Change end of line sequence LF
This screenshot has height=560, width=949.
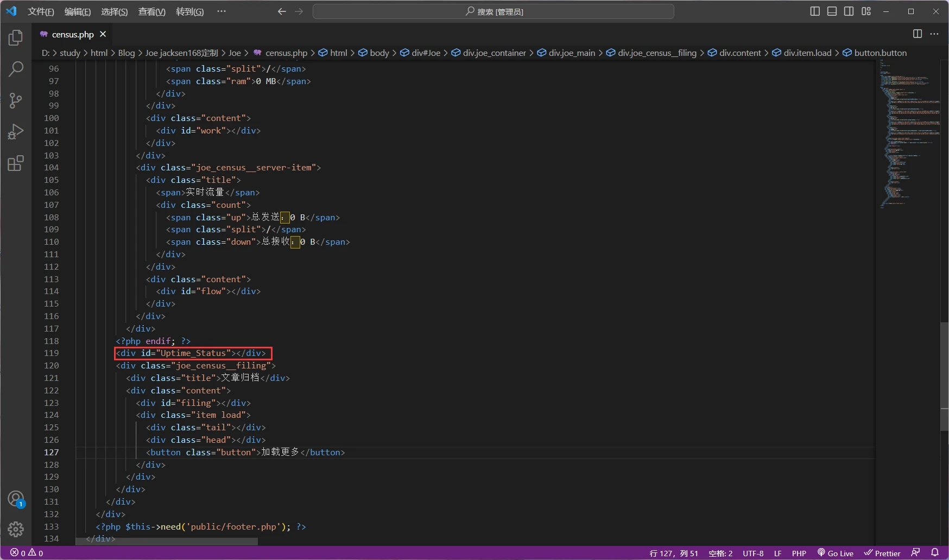click(777, 553)
